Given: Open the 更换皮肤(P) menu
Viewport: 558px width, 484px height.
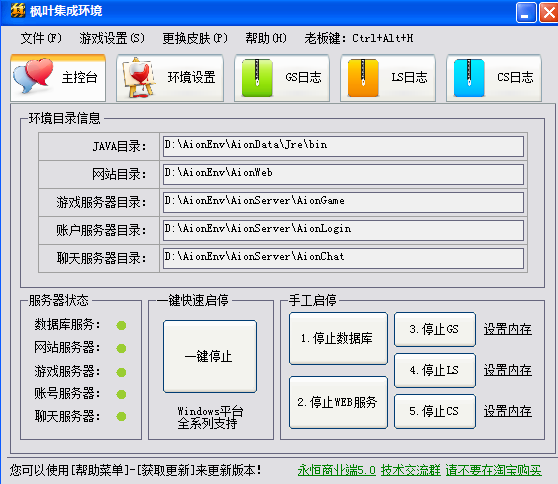Looking at the screenshot, I should coord(195,38).
